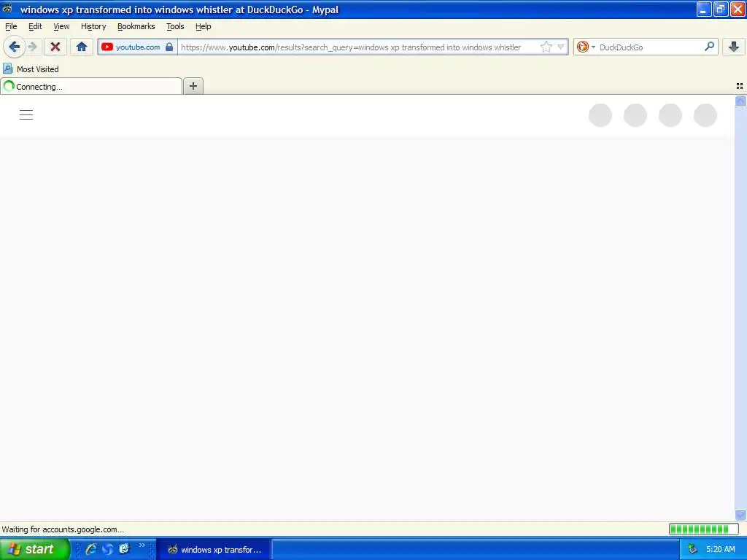Viewport: 747px width, 560px height.
Task: Expand the Quick Launch chevron
Action: tap(142, 545)
